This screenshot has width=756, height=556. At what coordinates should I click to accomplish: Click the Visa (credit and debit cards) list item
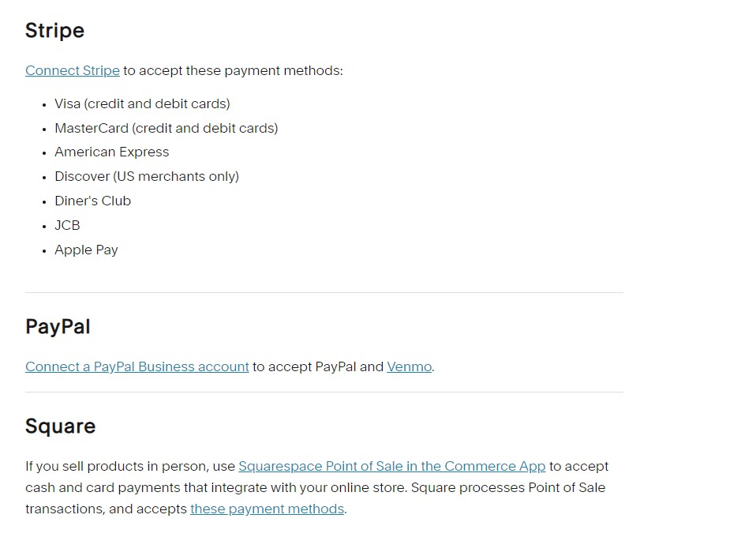142,103
